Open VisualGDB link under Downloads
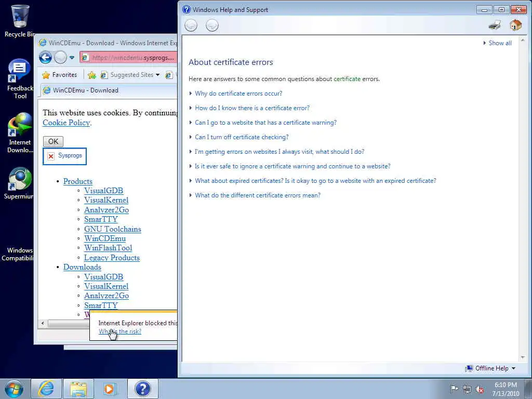 tap(103, 277)
